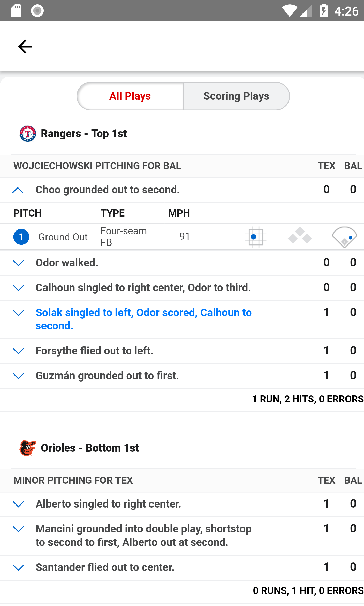Screen dimensions: 364x606
Task: Tap the blue pitch number 1 circle
Action: pyautogui.click(x=21, y=237)
